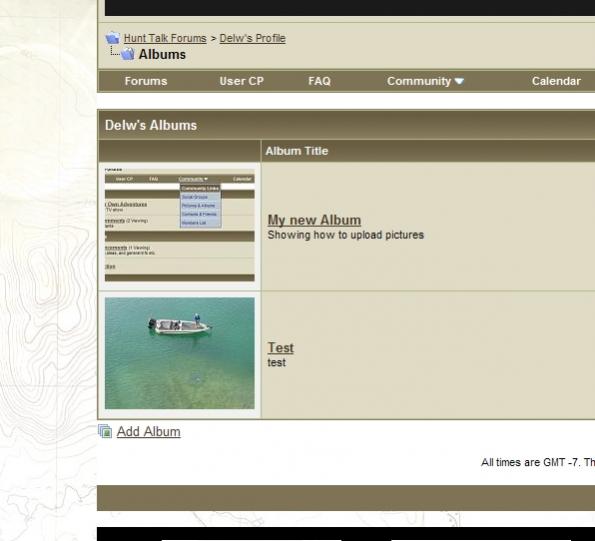Click the Album Title column header
The height and width of the screenshot is (541, 595).
(297, 151)
